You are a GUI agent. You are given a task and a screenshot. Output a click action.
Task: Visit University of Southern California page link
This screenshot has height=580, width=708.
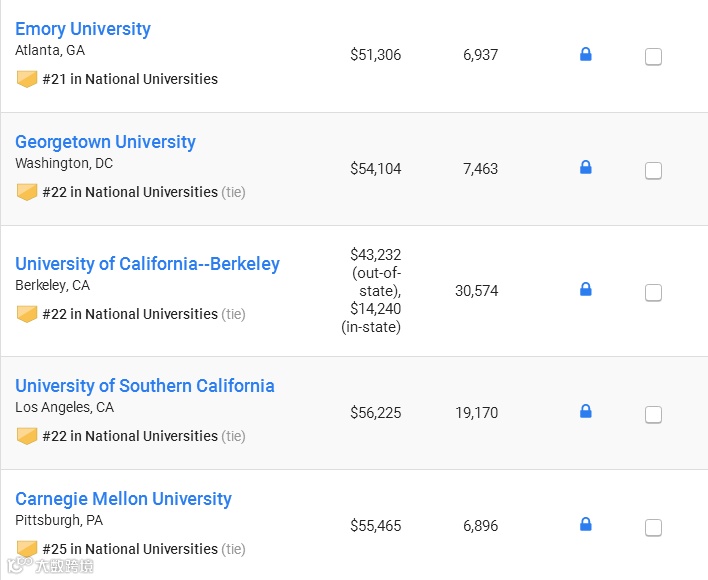pyautogui.click(x=144, y=386)
